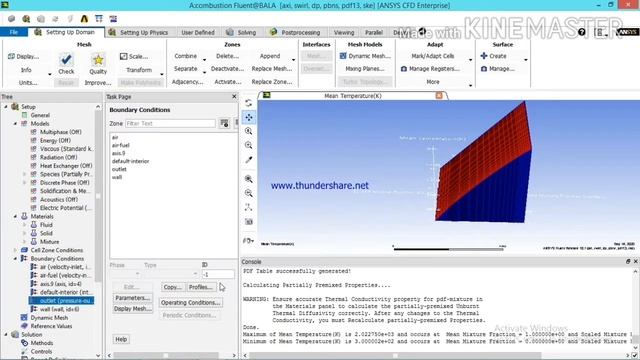Pick the zoom-to-area tool
Viewport: 640px width, 360px height.
[249, 145]
